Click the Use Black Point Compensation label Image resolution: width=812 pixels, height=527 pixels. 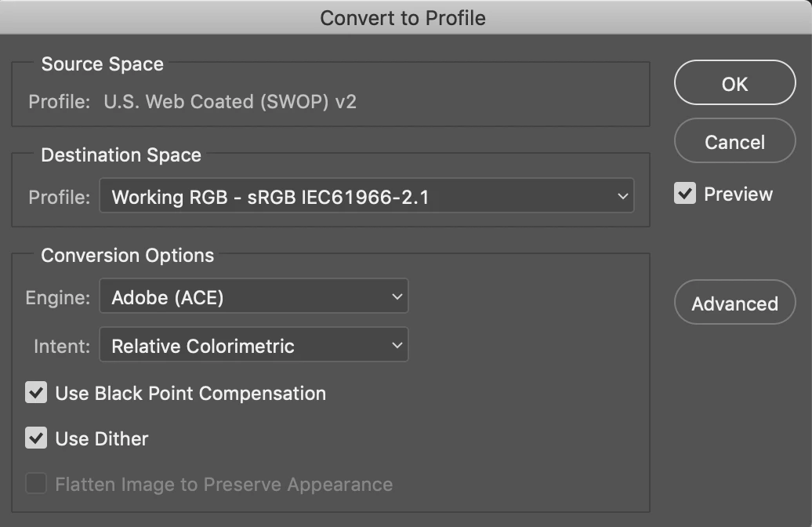pos(190,393)
